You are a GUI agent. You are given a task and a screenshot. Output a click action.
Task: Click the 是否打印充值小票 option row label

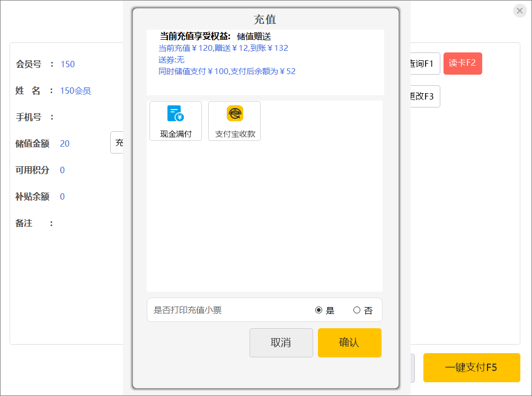(x=188, y=310)
